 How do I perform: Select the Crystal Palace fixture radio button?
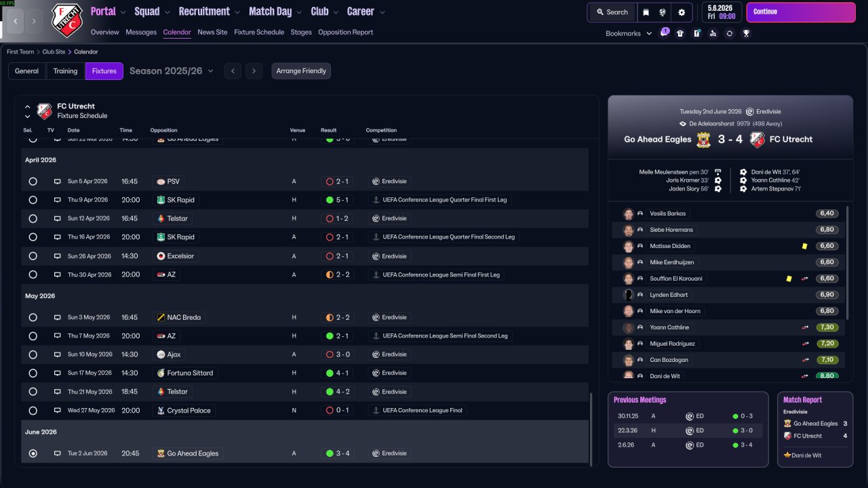33,411
